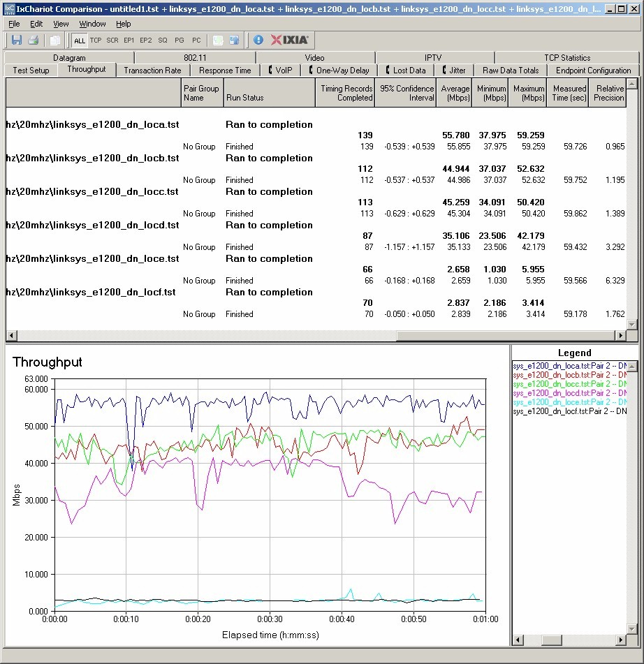Screen dimensions: 644x664
Task: Click table horizontal scrollbar left arrow
Action: (x=11, y=335)
